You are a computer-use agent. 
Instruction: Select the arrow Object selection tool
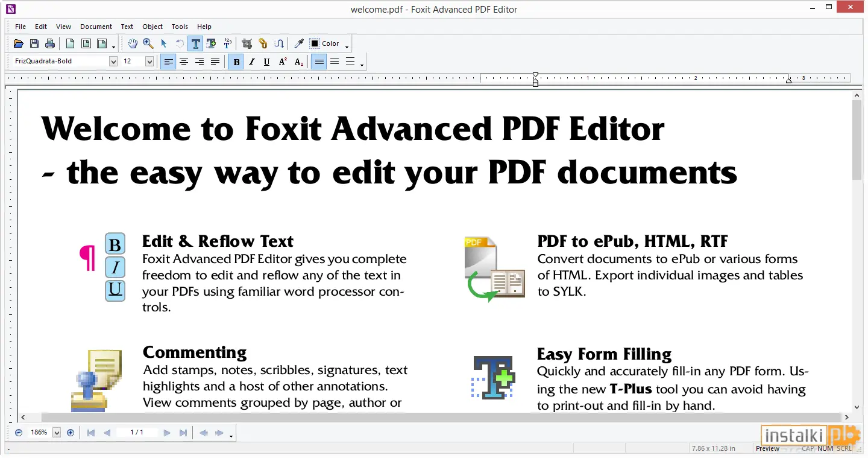164,43
